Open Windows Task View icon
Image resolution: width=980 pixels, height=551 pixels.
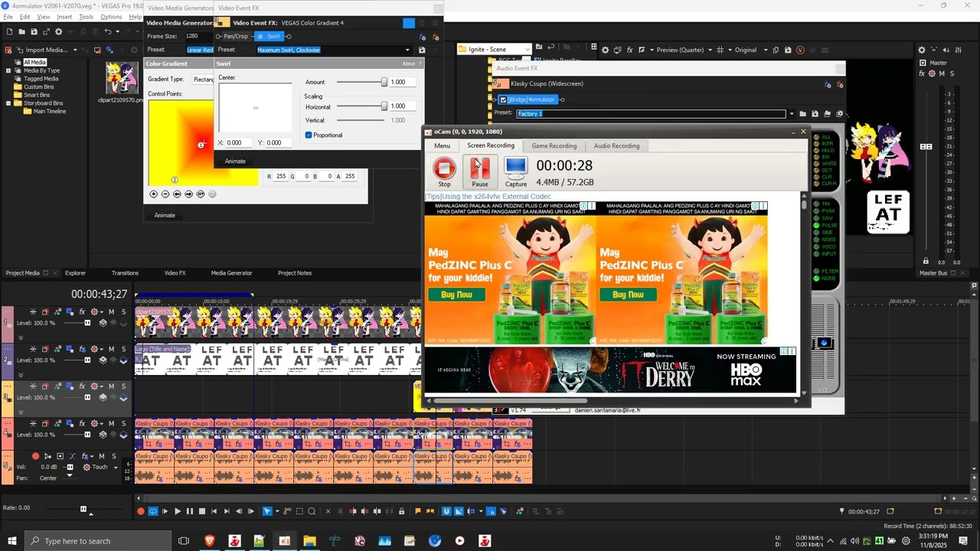tap(184, 541)
